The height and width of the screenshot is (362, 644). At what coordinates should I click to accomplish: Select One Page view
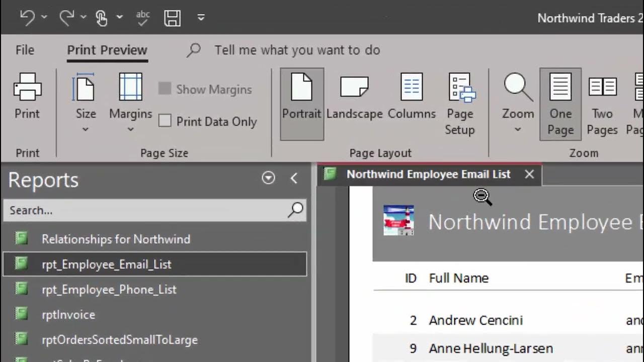(560, 104)
